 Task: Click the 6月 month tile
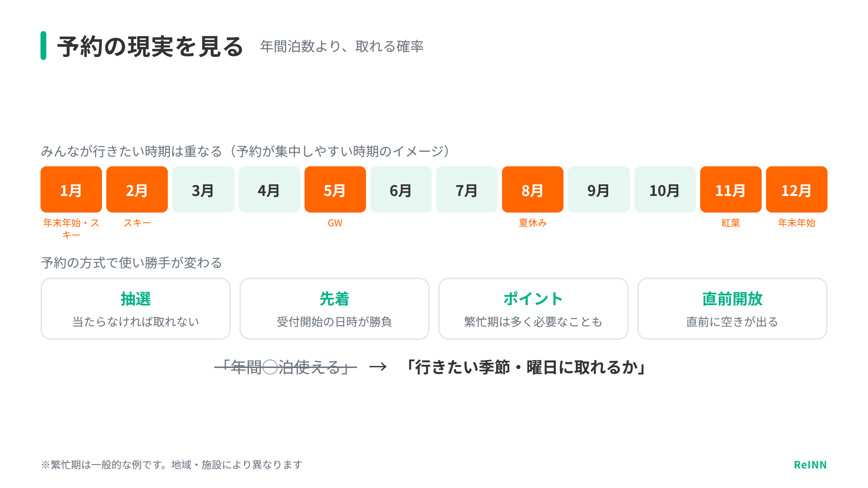click(x=401, y=189)
